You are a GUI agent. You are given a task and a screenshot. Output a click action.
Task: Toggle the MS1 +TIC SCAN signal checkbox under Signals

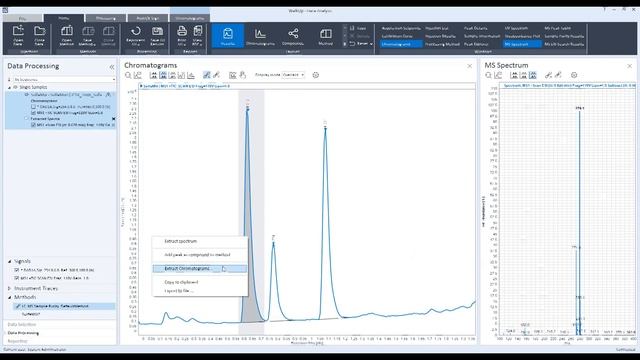coord(17,278)
